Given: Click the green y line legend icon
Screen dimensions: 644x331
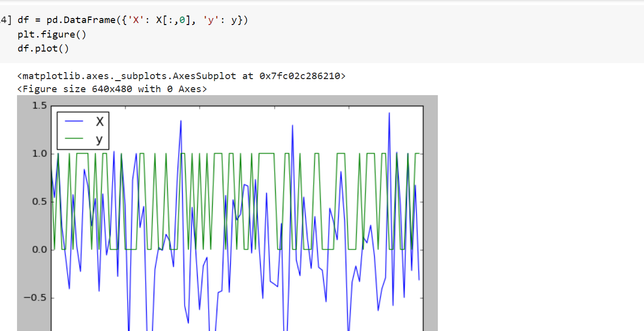Looking at the screenshot, I should pos(73,139).
